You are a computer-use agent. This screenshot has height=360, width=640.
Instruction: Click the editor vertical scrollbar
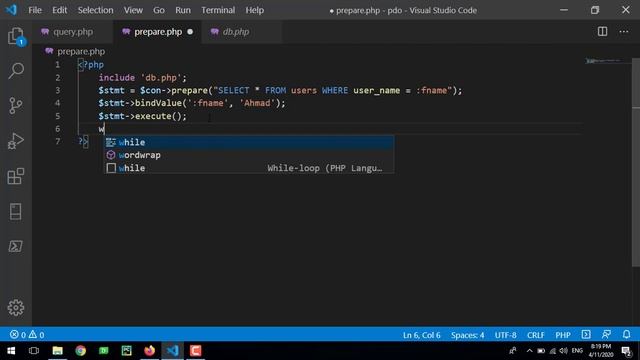(x=636, y=163)
